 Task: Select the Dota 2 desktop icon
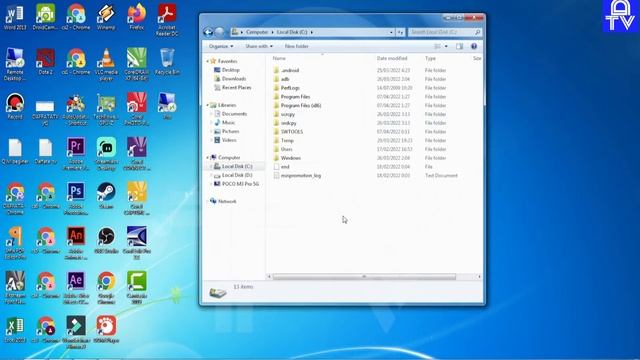[45, 62]
